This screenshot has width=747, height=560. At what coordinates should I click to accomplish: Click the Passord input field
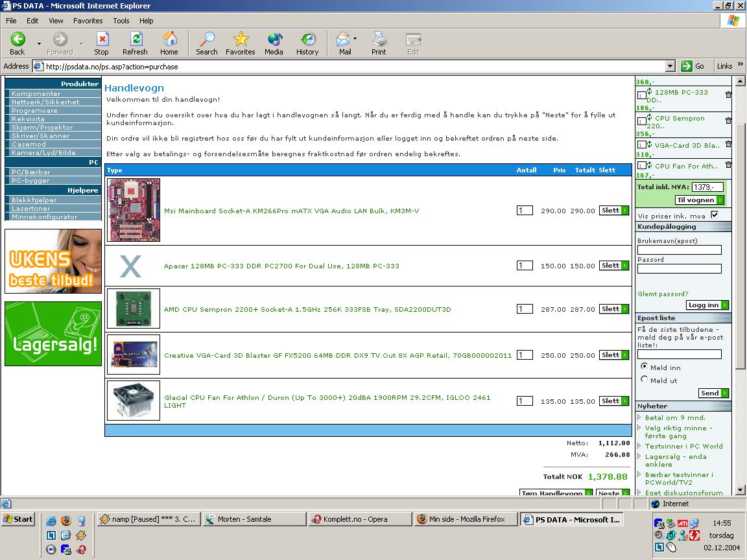point(680,268)
